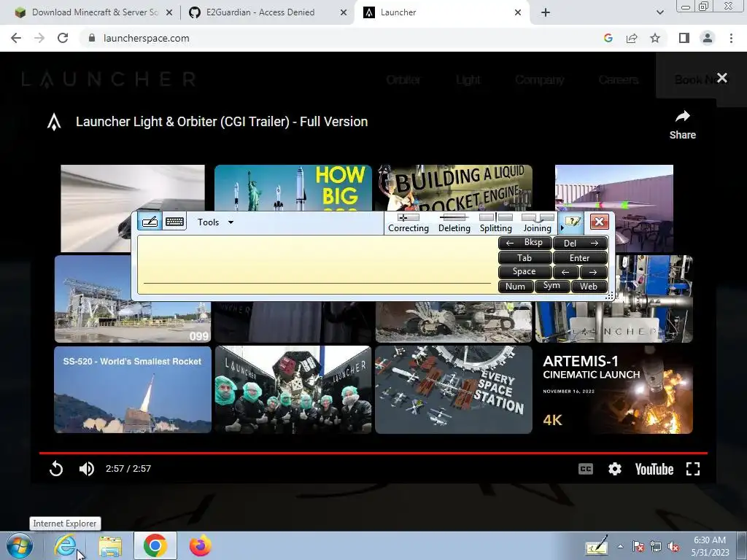Play SS-520 World's Smallest Rocket video
This screenshot has height=560, width=747.
(133, 389)
